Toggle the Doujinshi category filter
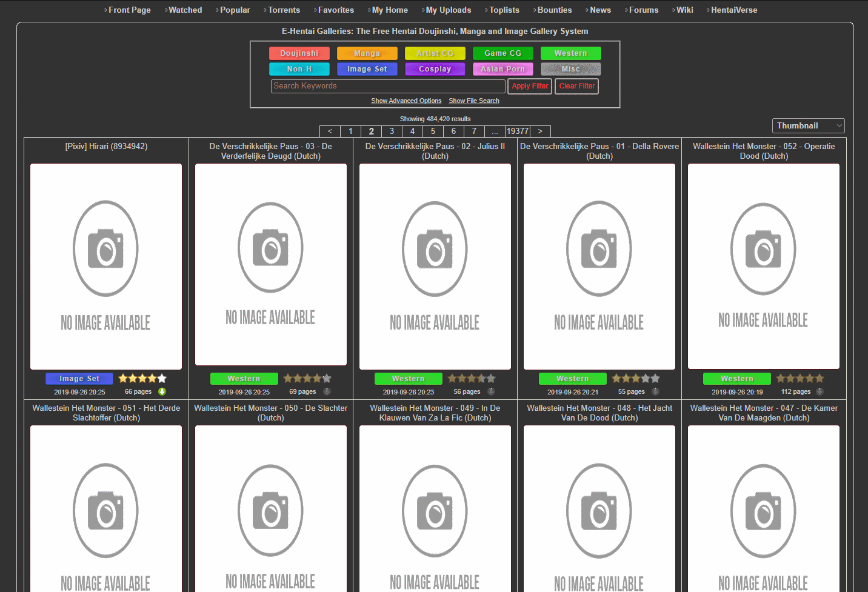Screen dimensions: 868x592 pyautogui.click(x=299, y=53)
